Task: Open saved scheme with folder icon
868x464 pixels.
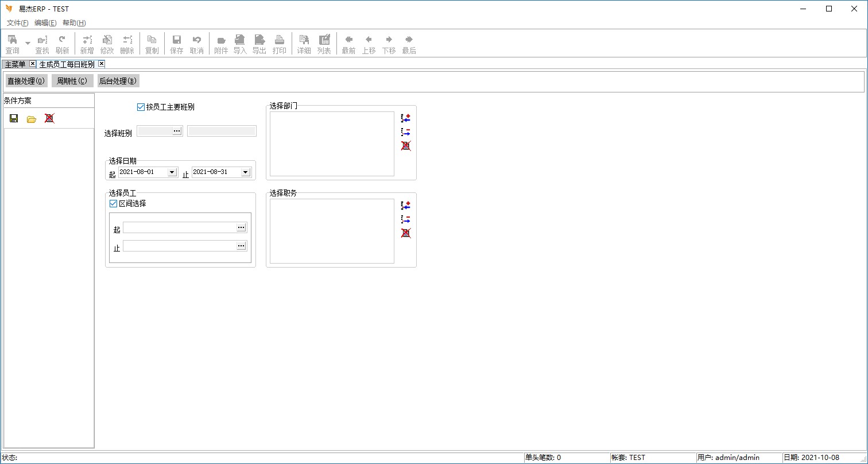Action: click(x=32, y=119)
